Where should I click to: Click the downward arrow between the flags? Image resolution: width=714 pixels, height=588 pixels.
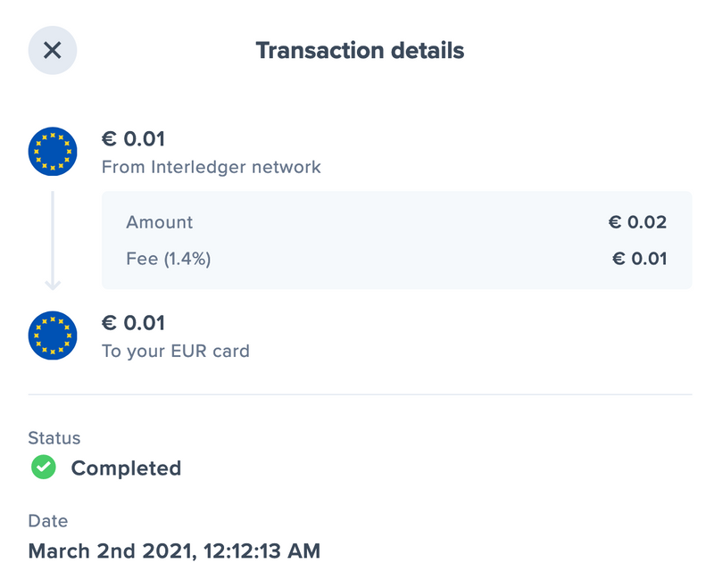pyautogui.click(x=53, y=241)
